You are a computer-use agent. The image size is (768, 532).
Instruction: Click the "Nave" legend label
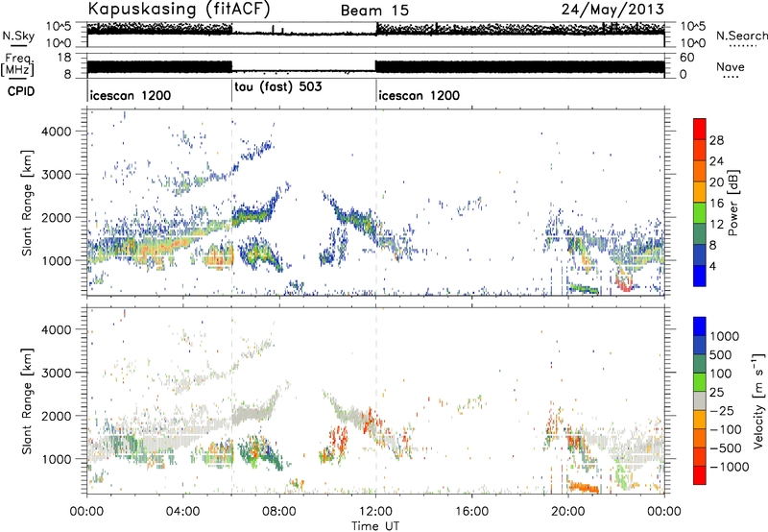click(x=730, y=66)
